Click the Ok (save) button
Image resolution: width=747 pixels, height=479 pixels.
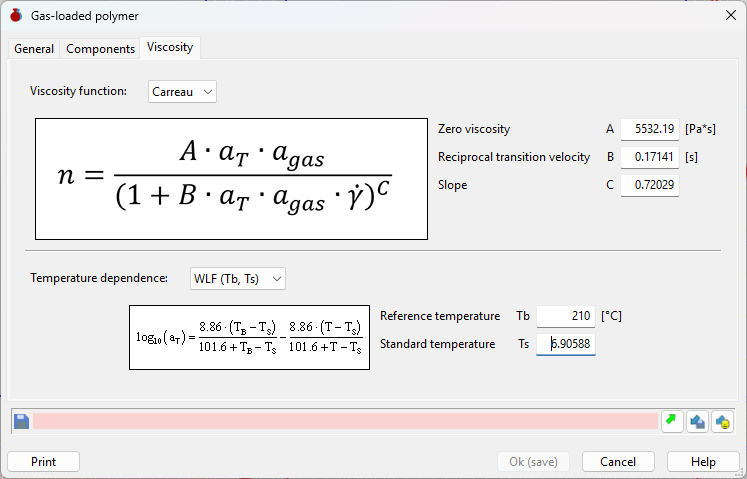pyautogui.click(x=533, y=461)
